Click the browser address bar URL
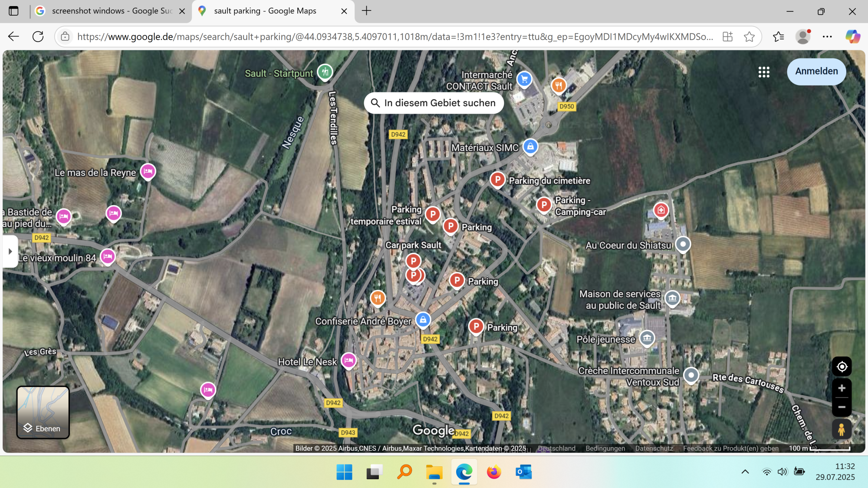This screenshot has height=488, width=868. point(395,36)
